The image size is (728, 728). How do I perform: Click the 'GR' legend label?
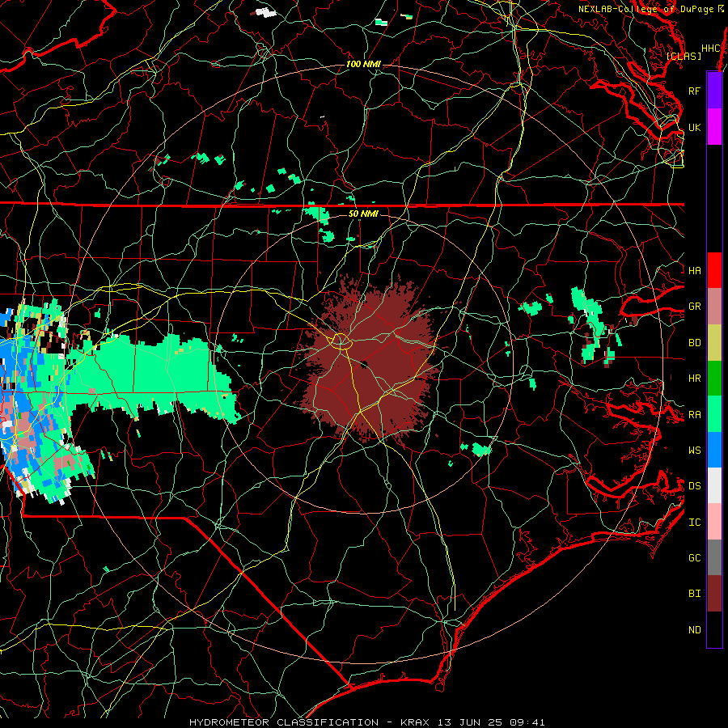[694, 307]
